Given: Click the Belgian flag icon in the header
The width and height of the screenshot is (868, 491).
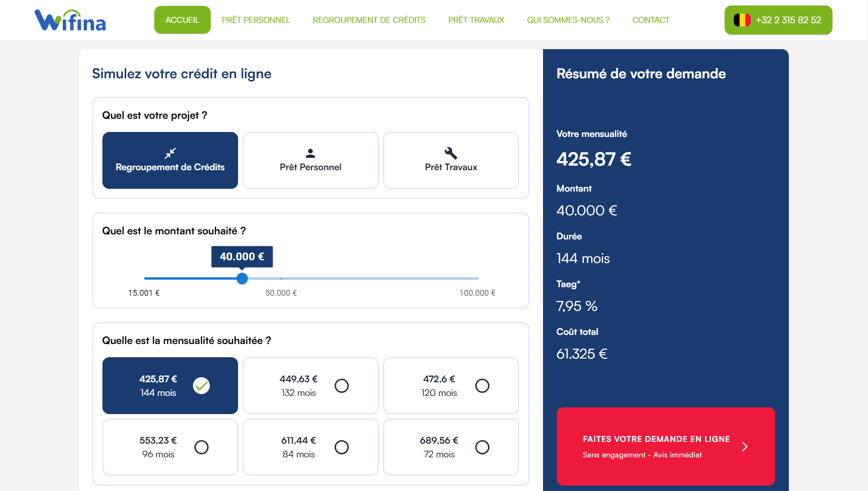Looking at the screenshot, I should point(743,20).
